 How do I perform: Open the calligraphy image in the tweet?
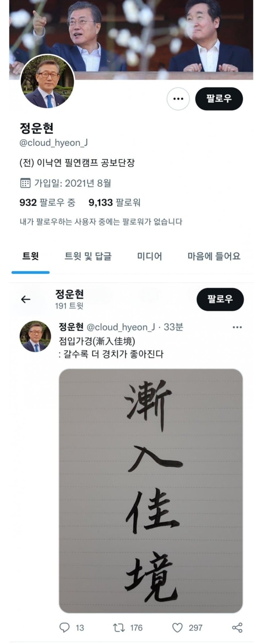(x=151, y=490)
